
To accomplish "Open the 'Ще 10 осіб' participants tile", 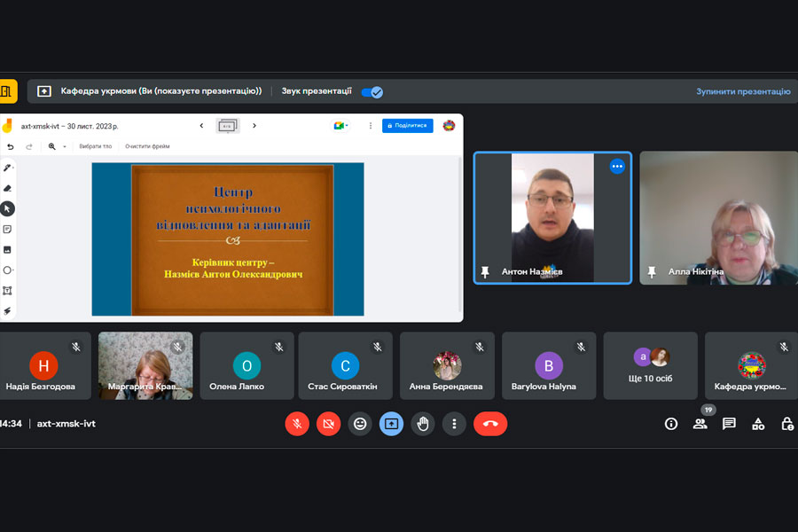I will pos(651,365).
